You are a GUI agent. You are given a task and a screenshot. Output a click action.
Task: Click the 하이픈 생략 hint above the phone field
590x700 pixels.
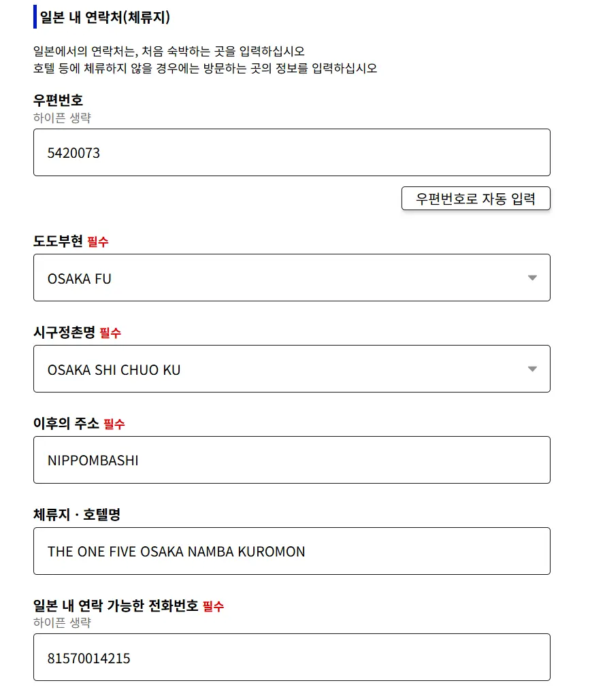62,622
